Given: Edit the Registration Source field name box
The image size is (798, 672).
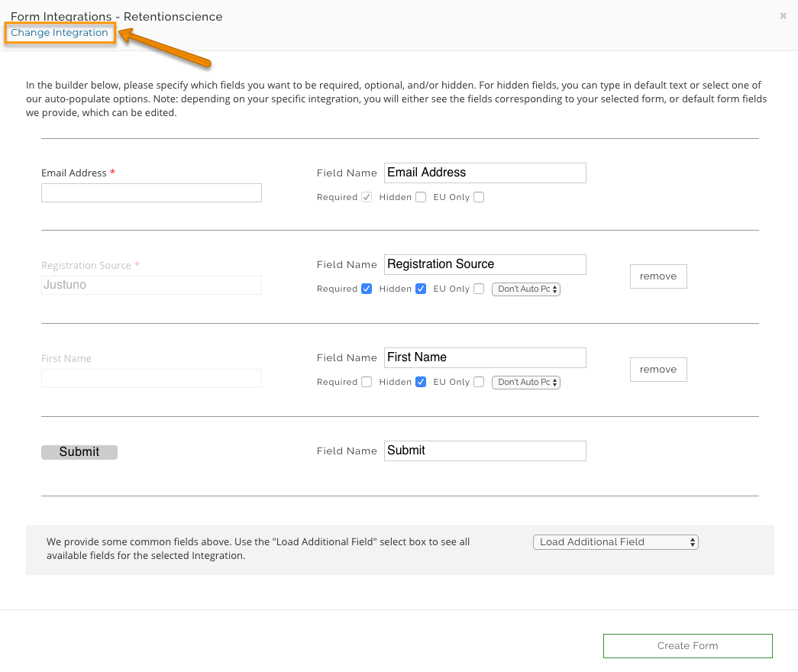Looking at the screenshot, I should [x=485, y=265].
